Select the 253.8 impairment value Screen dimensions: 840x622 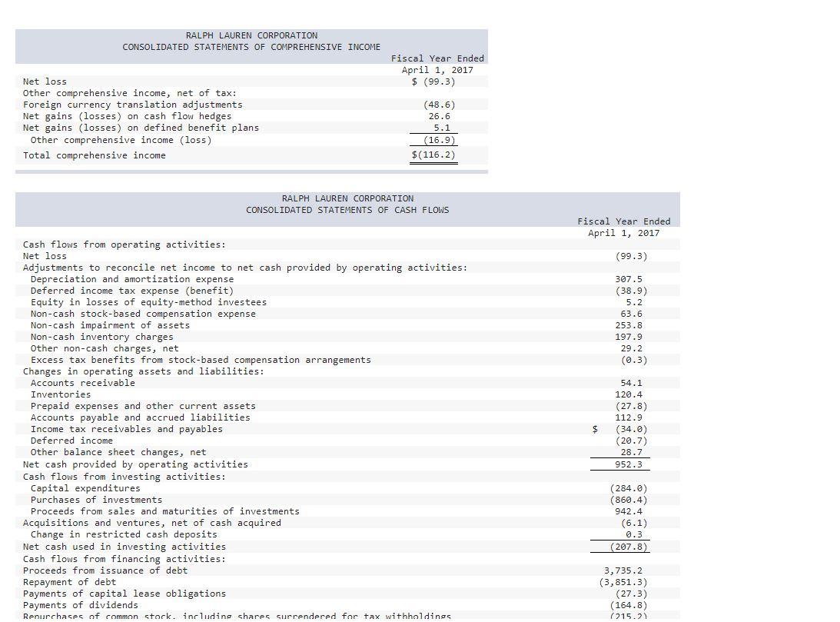point(629,325)
